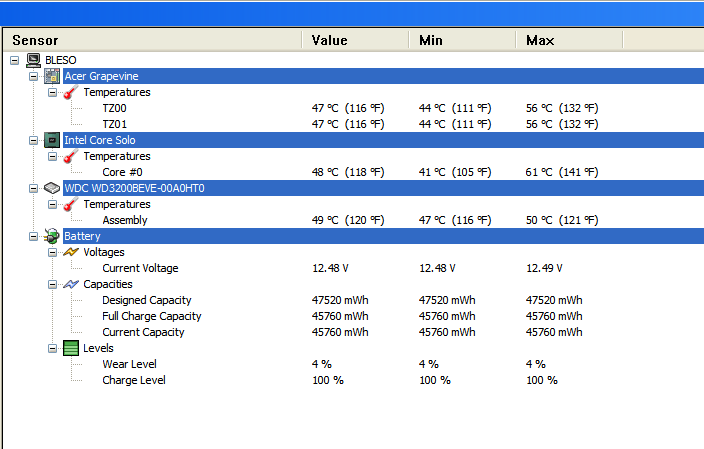Click Core #0 max 61 °C
The width and height of the screenshot is (704, 449).
pos(562,172)
